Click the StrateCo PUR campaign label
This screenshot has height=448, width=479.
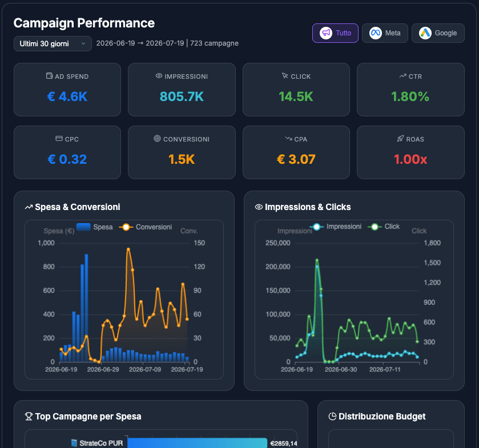(101, 443)
